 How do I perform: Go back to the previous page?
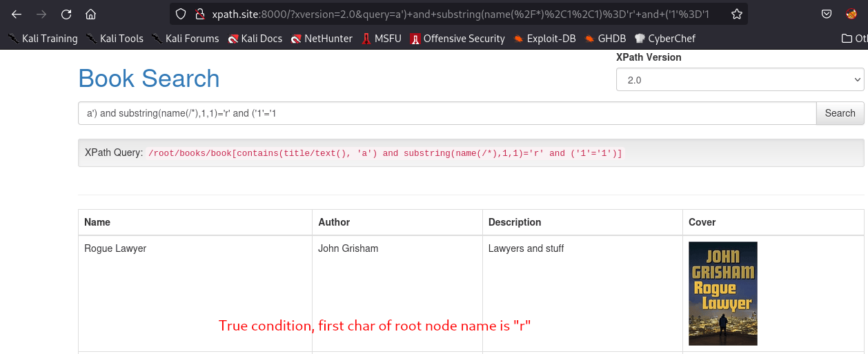[17, 14]
